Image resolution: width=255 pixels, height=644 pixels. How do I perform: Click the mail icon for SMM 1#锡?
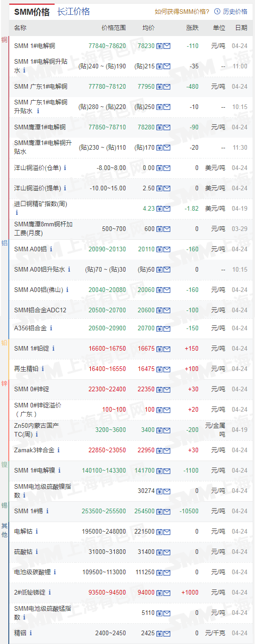click(167, 511)
